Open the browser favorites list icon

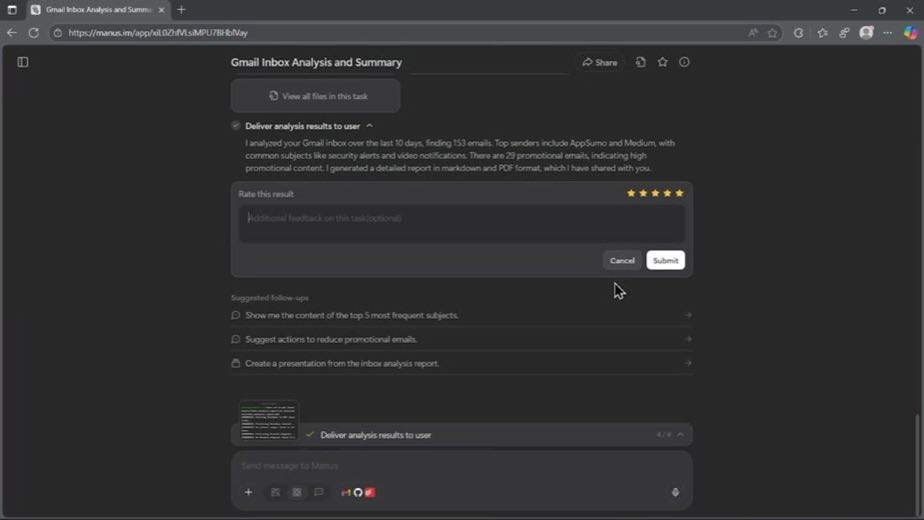pyautogui.click(x=823, y=33)
